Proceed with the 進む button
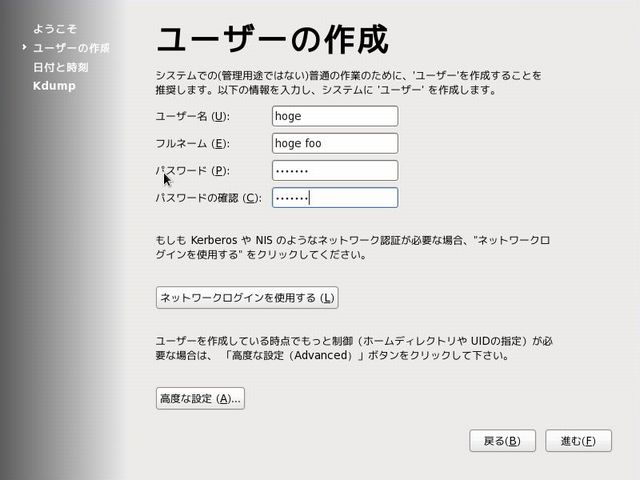 (x=578, y=441)
